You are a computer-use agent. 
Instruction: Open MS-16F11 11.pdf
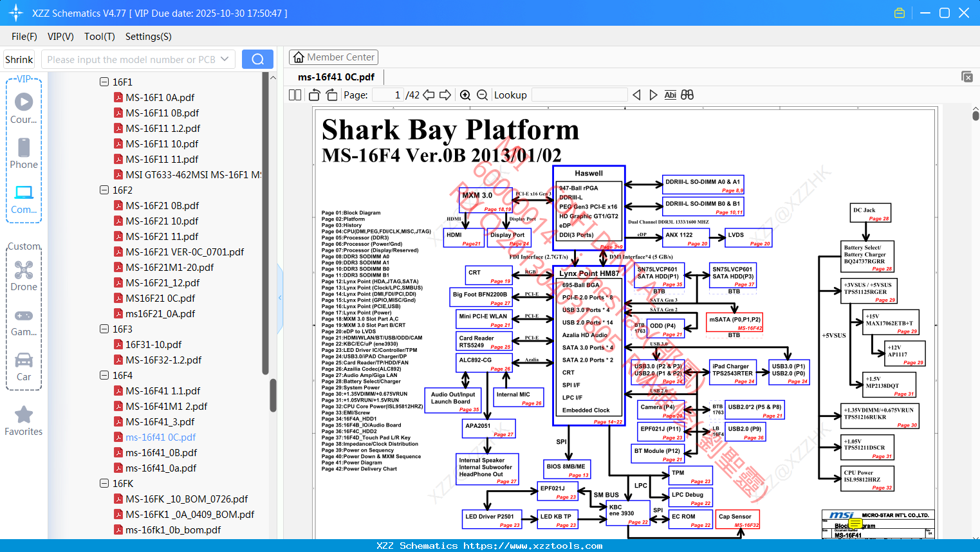(x=162, y=159)
